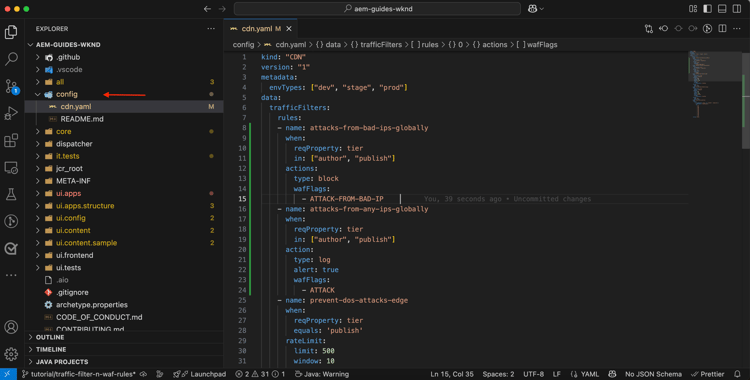Click Copilot status icon in status bar
Image resolution: width=750 pixels, height=380 pixels.
pos(612,374)
